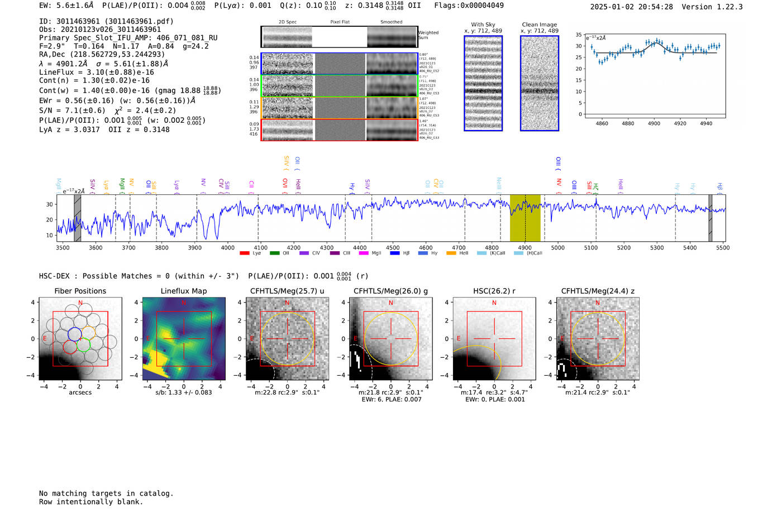Click the 'ID: 3011463961' line
782x532 pixels.
click(x=106, y=21)
